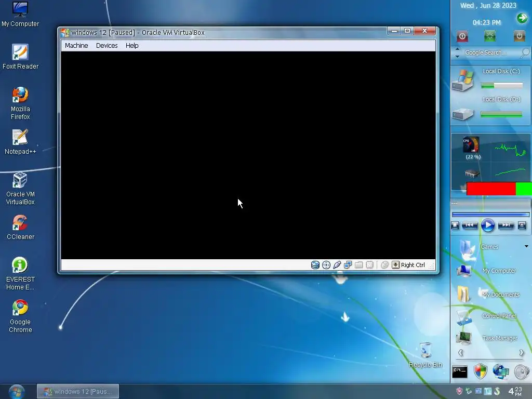Click the mouse integration status icon
Viewport: 532px width, 399px height.
tap(384, 265)
